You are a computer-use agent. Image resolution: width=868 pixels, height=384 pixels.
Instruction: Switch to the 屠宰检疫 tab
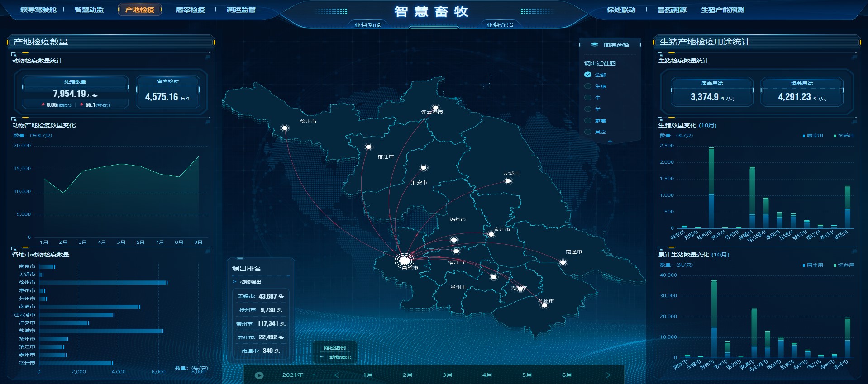pyautogui.click(x=191, y=9)
